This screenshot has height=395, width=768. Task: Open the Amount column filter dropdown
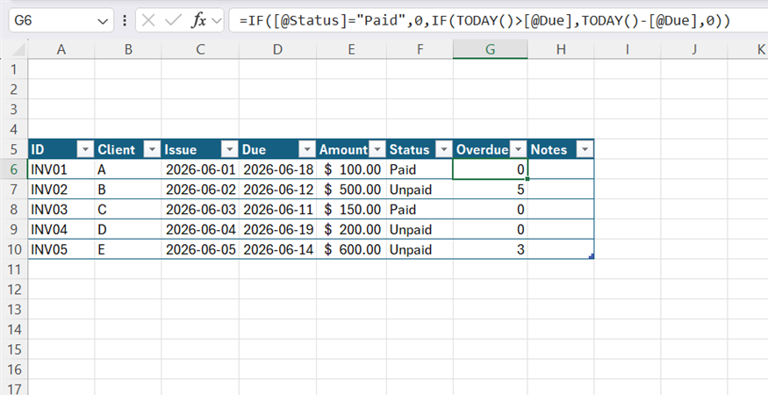pyautogui.click(x=377, y=149)
